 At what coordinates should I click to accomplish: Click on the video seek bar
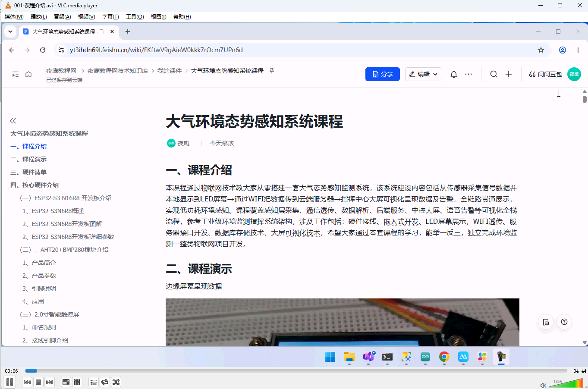(296, 370)
